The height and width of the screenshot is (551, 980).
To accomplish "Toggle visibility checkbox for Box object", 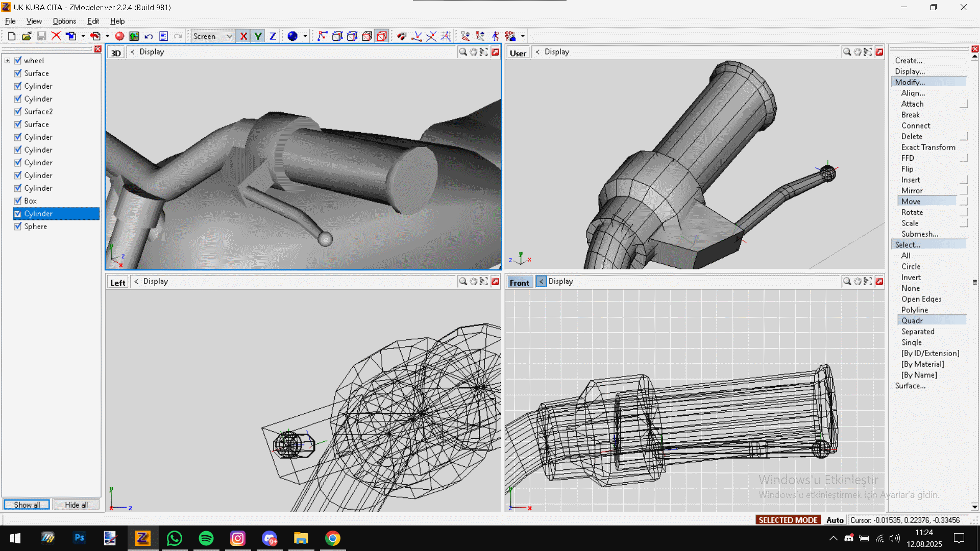I will 18,201.
